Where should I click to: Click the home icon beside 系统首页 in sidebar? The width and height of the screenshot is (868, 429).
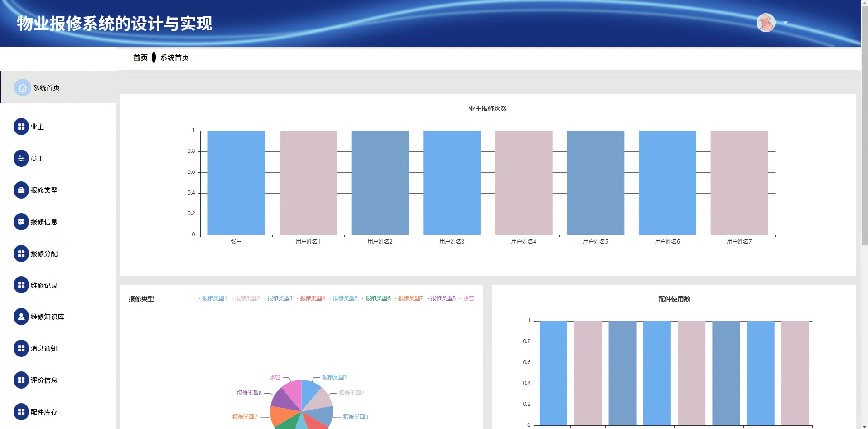tap(23, 88)
